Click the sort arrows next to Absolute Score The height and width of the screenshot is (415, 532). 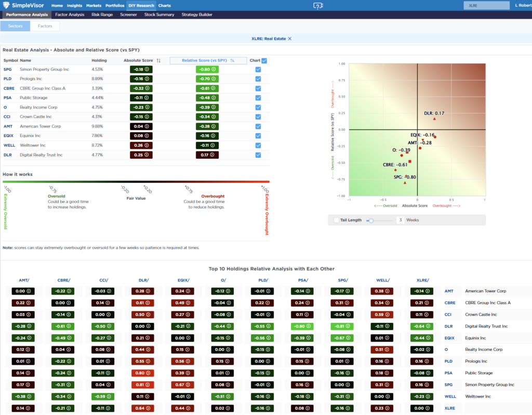pyautogui.click(x=159, y=60)
